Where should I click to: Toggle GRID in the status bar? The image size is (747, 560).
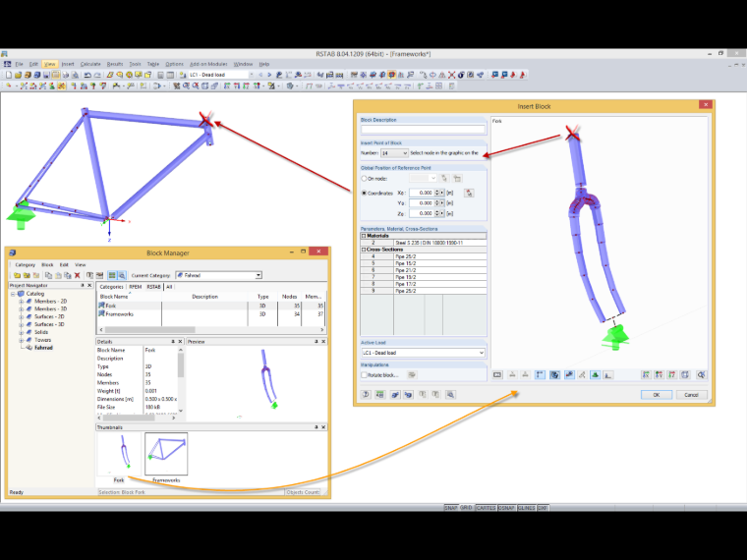point(466,508)
